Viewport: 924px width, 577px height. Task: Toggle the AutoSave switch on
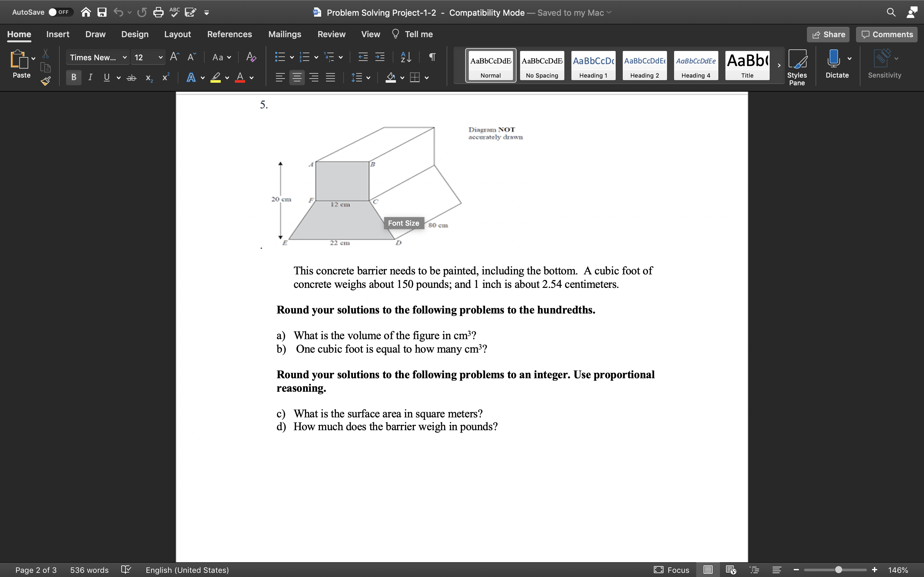[x=61, y=12]
